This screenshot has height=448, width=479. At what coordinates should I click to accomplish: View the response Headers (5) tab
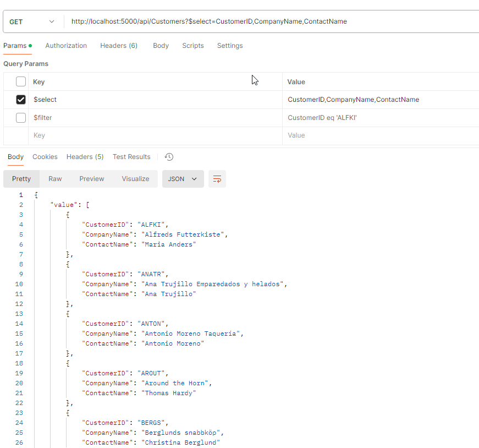(85, 157)
